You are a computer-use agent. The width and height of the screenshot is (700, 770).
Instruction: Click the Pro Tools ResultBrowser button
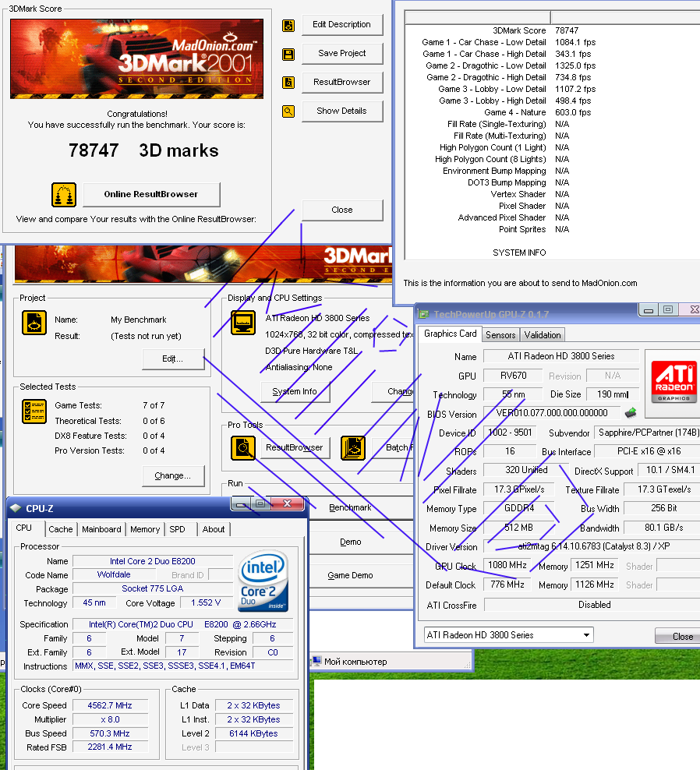pyautogui.click(x=295, y=448)
